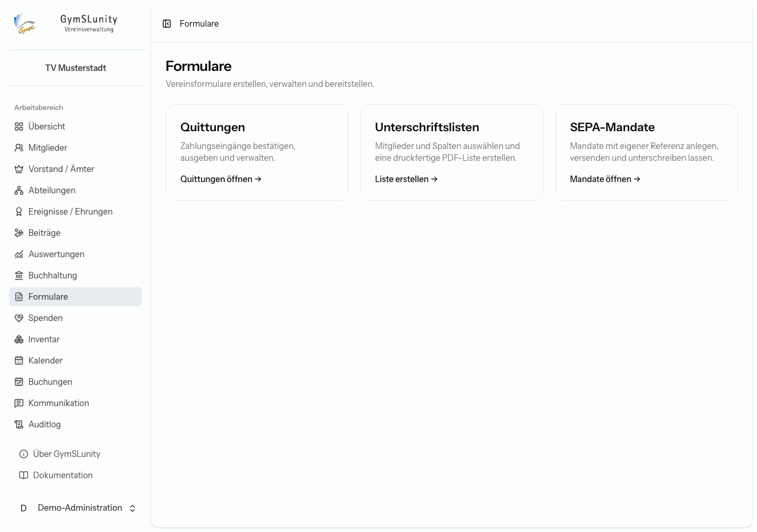
Task: Open the TV Musterstadt club selector
Action: [x=76, y=68]
